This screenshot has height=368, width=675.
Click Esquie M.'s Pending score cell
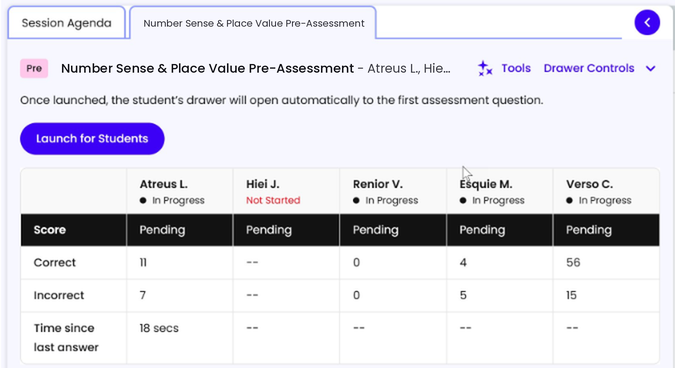[500, 230]
